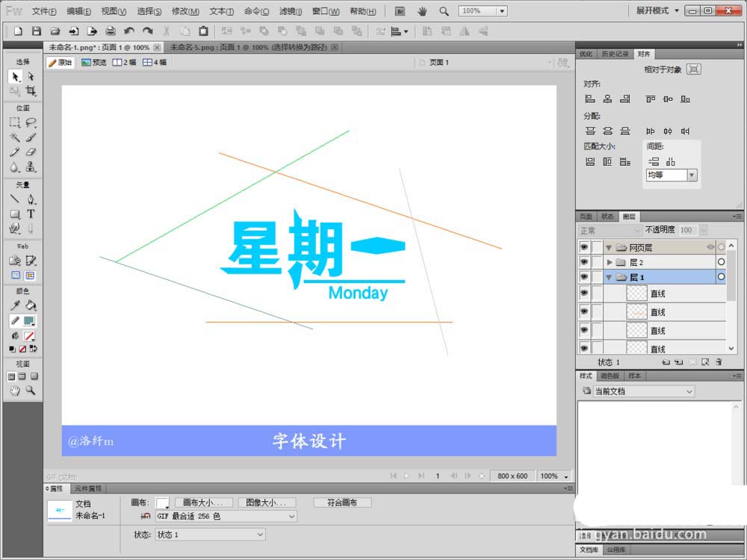Toggle visibility of 网页层 layer

pyautogui.click(x=584, y=247)
